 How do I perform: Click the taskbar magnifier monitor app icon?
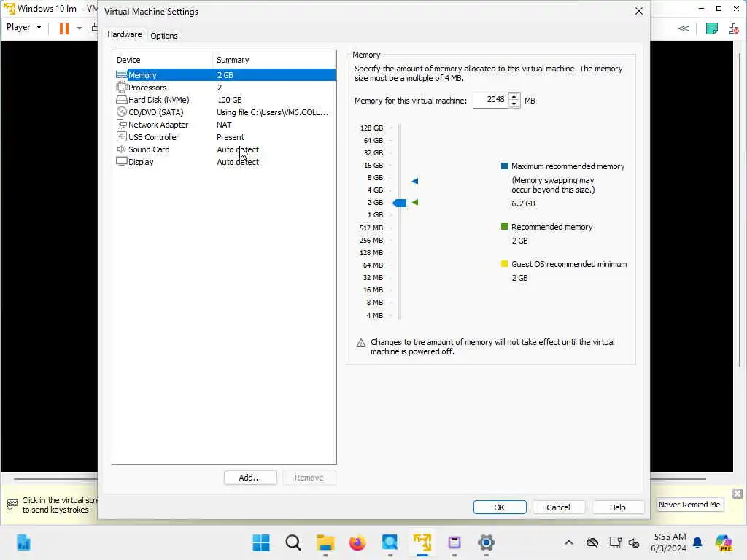pos(390,542)
